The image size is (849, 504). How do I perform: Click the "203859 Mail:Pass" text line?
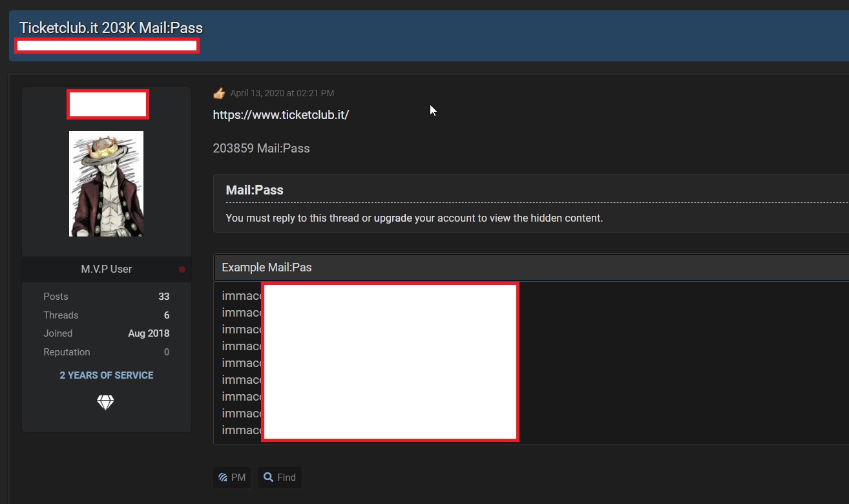(x=261, y=149)
